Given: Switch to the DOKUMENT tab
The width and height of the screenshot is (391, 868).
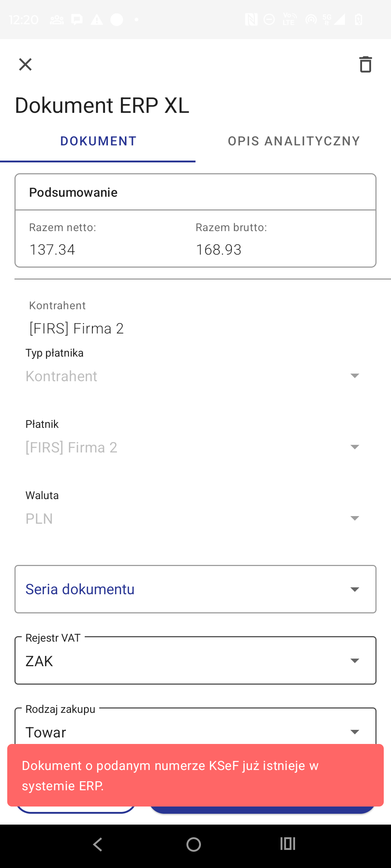Looking at the screenshot, I should click(x=98, y=141).
